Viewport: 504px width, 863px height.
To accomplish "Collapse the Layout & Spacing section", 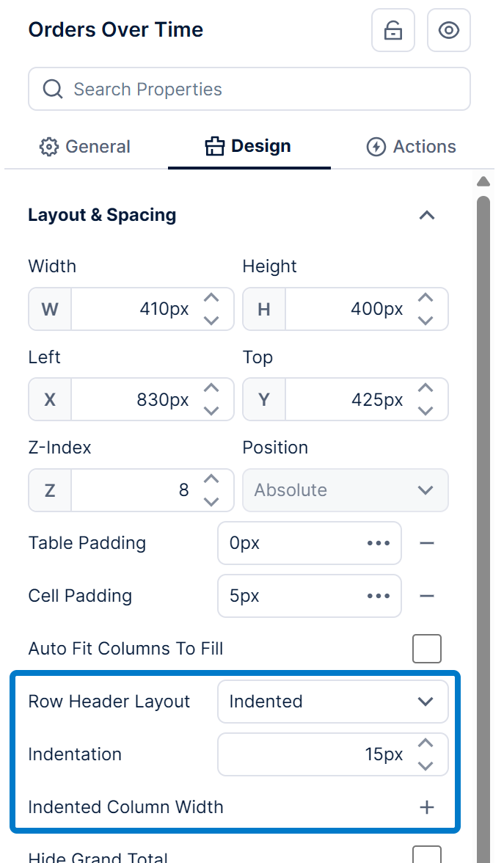I will click(426, 215).
